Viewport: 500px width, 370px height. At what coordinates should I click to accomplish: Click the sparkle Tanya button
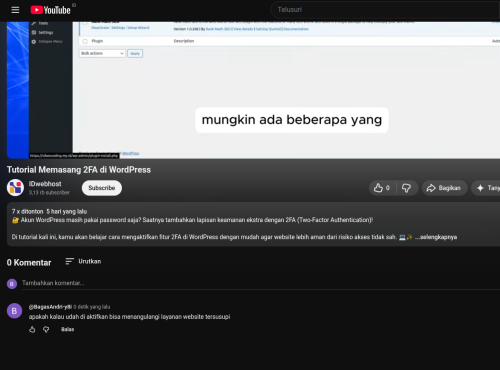coord(487,188)
